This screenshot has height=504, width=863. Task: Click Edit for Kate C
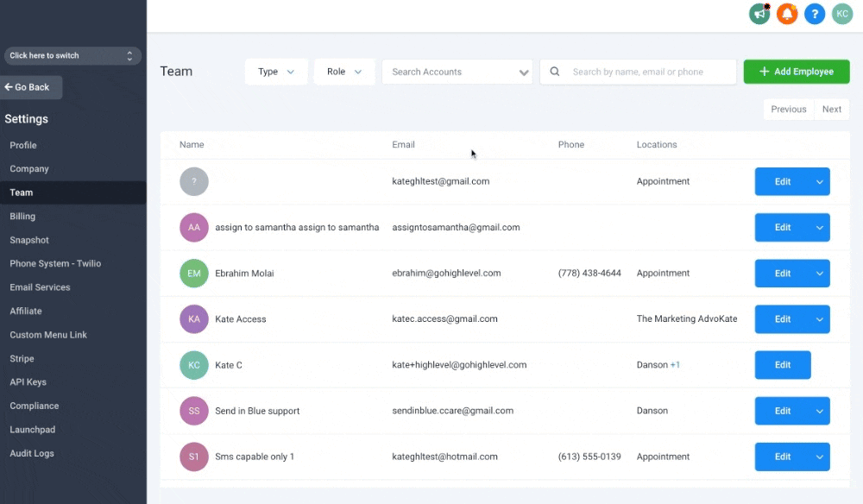[x=783, y=365]
